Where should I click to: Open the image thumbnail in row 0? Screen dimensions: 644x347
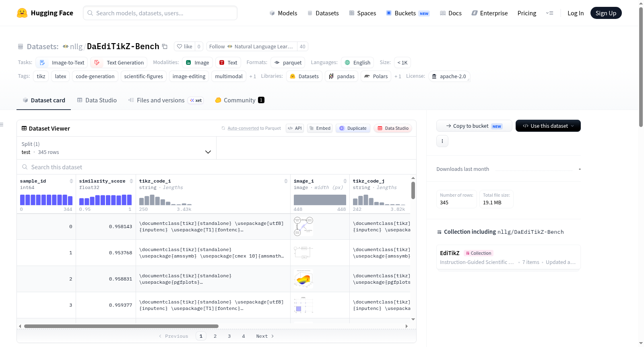303,226
